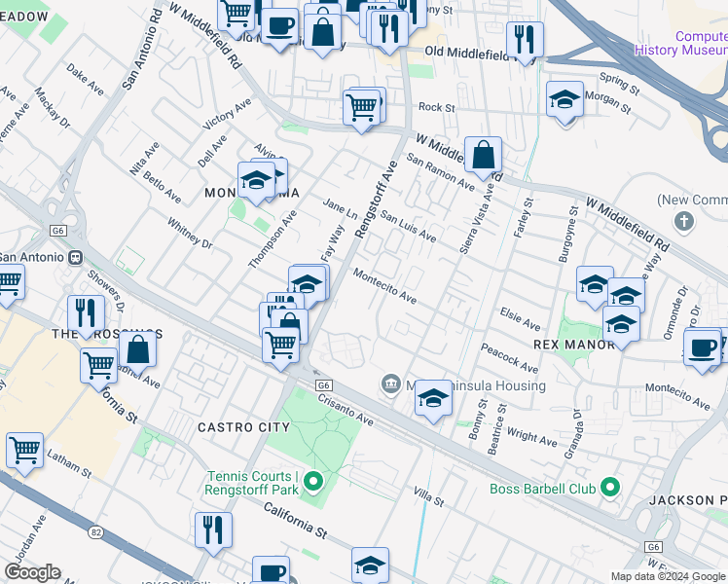The width and height of the screenshot is (728, 584).
Task: Open the Boss Barbell Club pin
Action: coord(610,487)
